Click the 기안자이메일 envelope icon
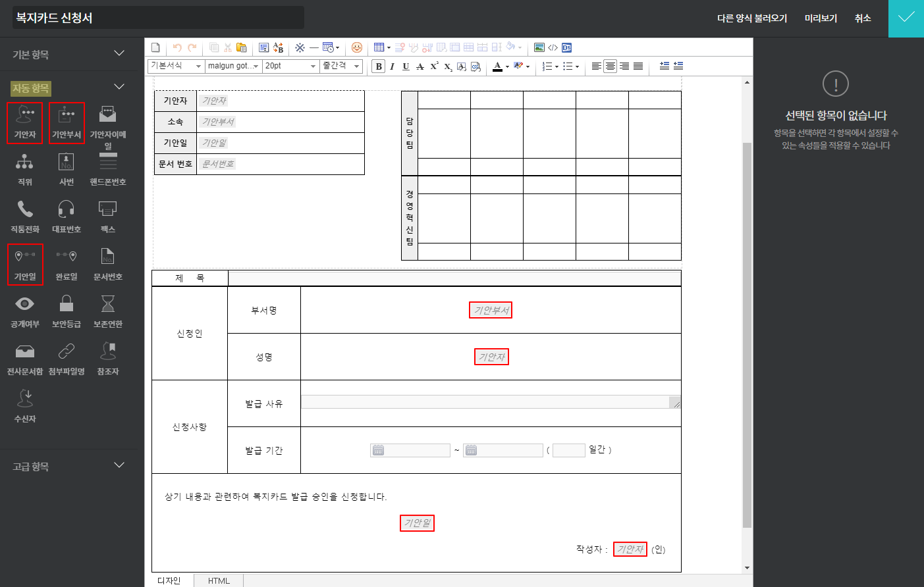 pyautogui.click(x=107, y=115)
